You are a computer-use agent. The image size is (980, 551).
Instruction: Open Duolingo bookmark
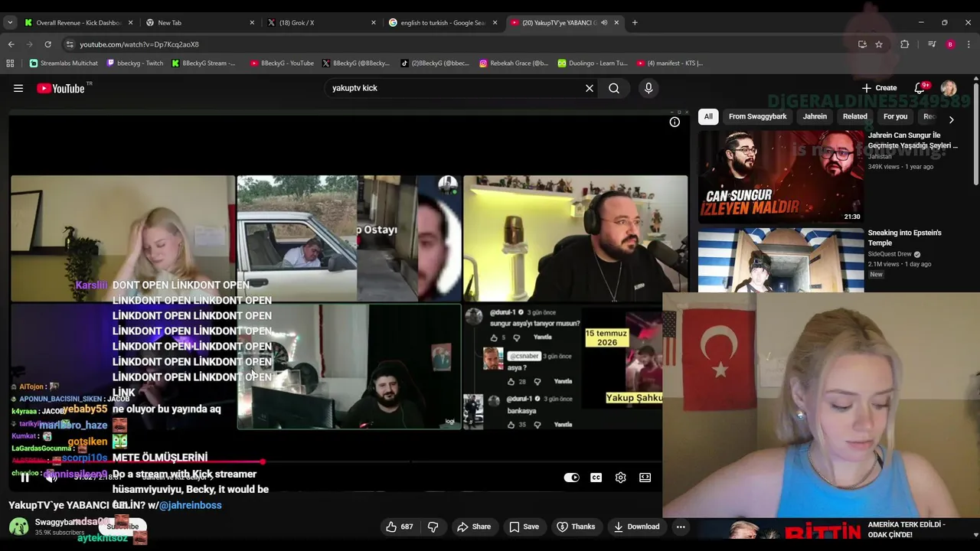pyautogui.click(x=593, y=64)
